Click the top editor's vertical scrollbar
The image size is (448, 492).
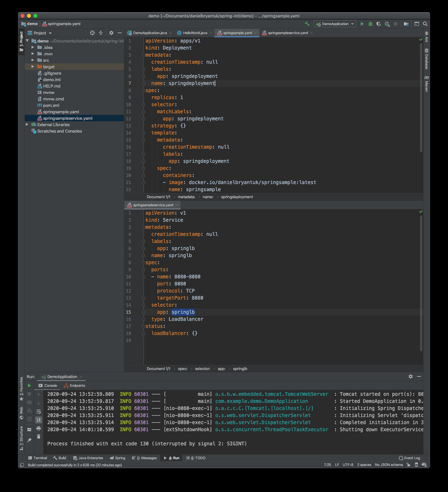(x=421, y=97)
